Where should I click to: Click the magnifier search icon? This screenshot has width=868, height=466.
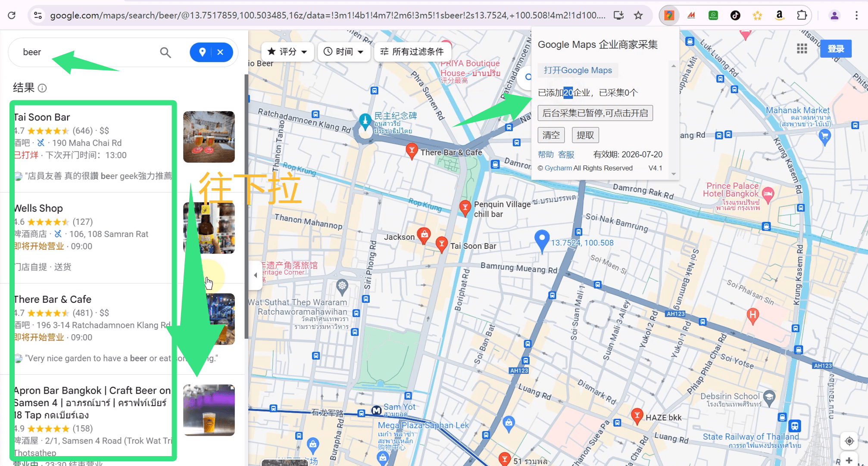(165, 52)
